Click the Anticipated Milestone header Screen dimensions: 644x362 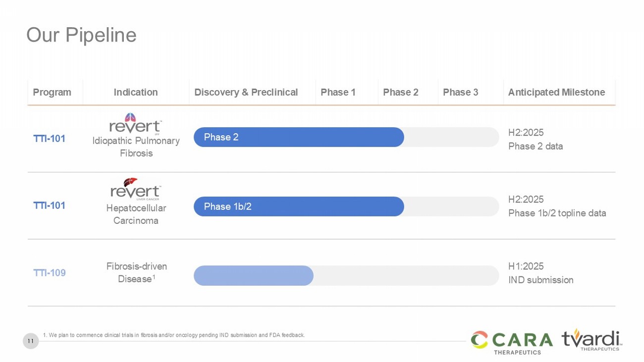pyautogui.click(x=556, y=92)
